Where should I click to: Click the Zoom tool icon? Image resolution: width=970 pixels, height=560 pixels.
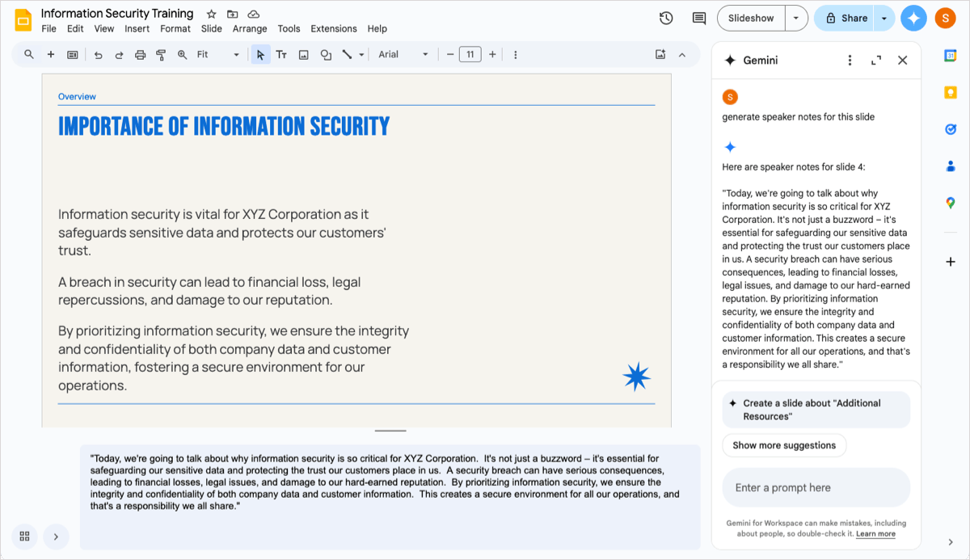(182, 55)
